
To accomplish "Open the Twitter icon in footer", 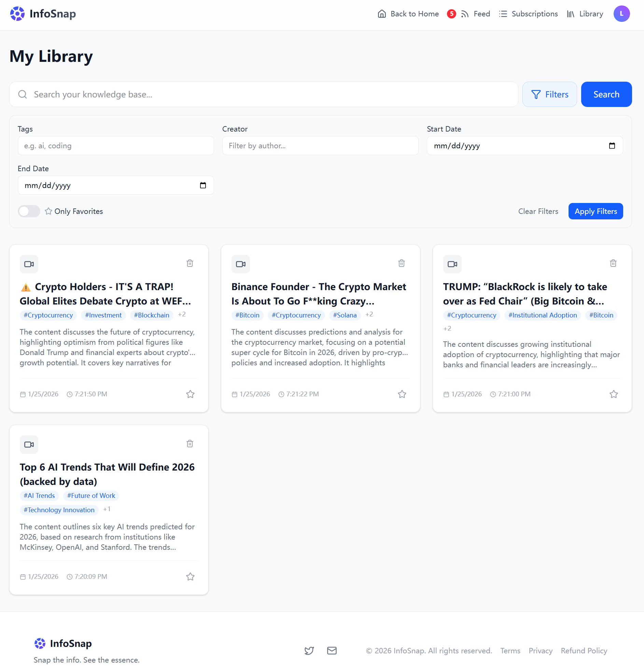I will [309, 651].
